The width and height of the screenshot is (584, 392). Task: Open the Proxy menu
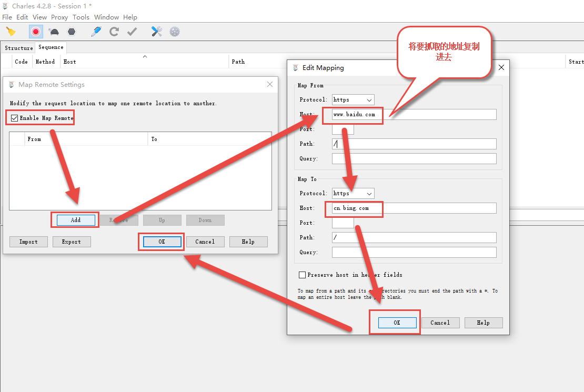[59, 17]
